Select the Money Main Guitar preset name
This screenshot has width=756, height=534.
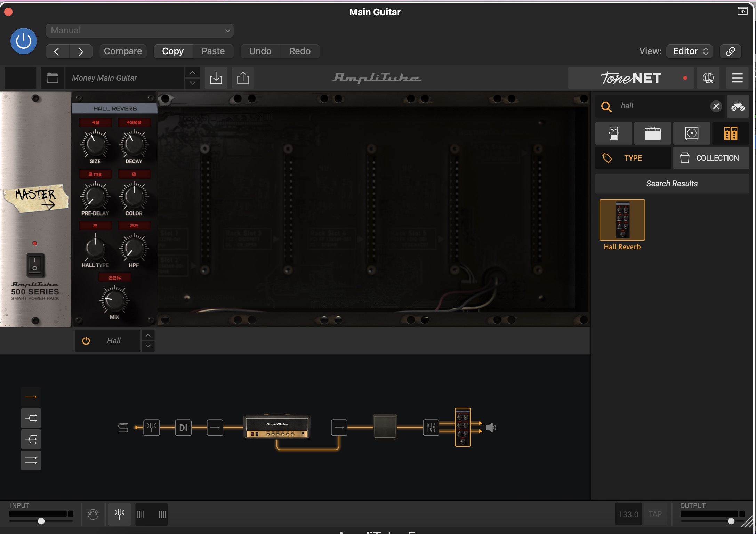(x=124, y=78)
